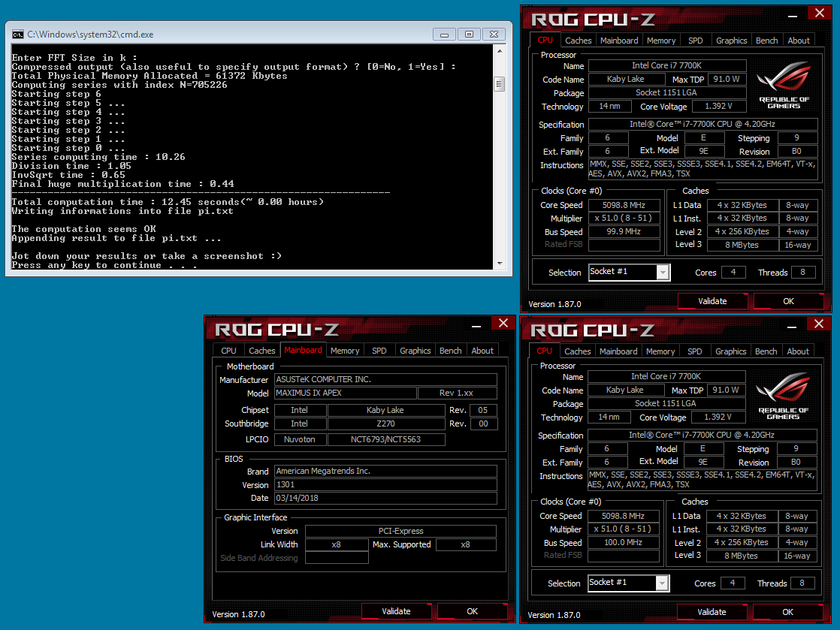Minimize the top-right CPU-Z window
The width and height of the screenshot is (840, 630).
[x=793, y=16]
